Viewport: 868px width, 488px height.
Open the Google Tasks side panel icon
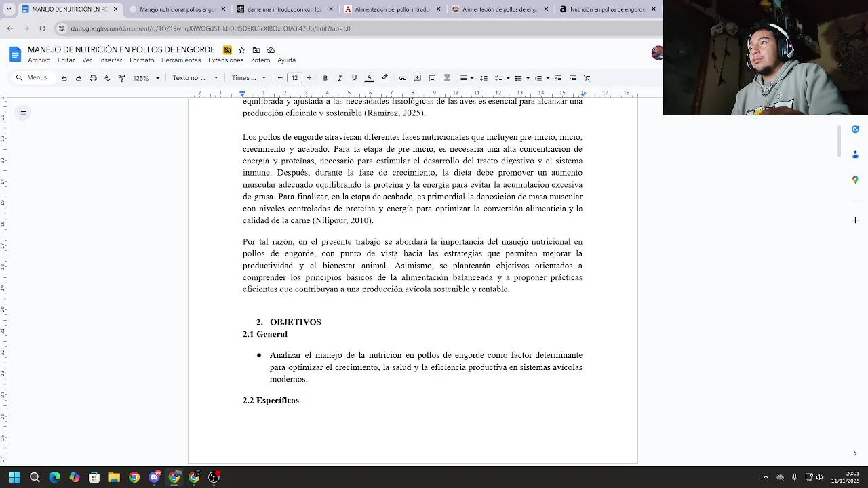pos(855,129)
